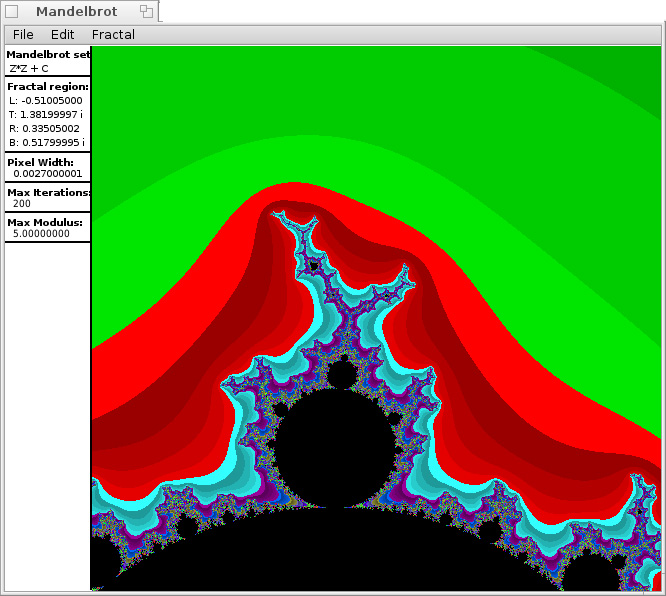Click the window icon left of Mandelbrot title
The image size is (666, 596).
coord(12,12)
